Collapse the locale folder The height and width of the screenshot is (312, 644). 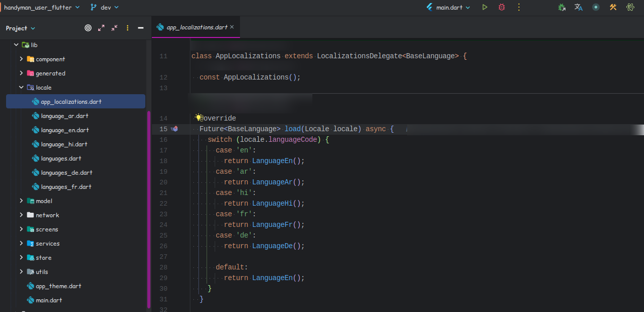click(21, 88)
